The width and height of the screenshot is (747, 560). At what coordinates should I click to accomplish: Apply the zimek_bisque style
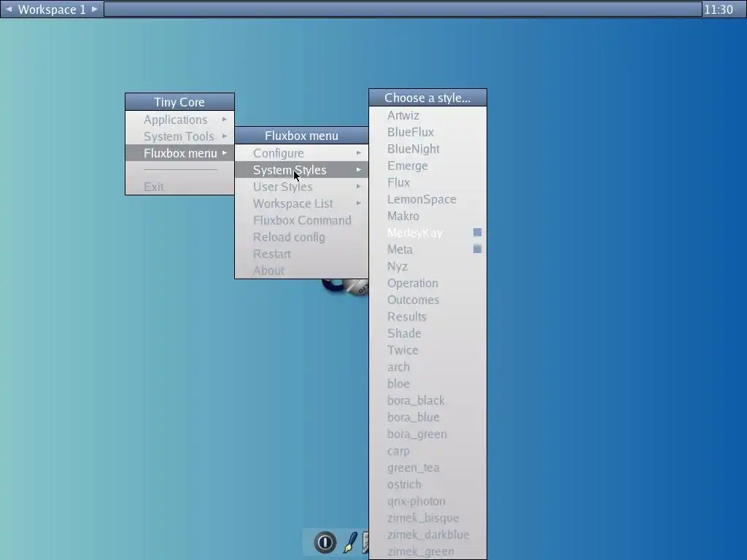point(427,518)
